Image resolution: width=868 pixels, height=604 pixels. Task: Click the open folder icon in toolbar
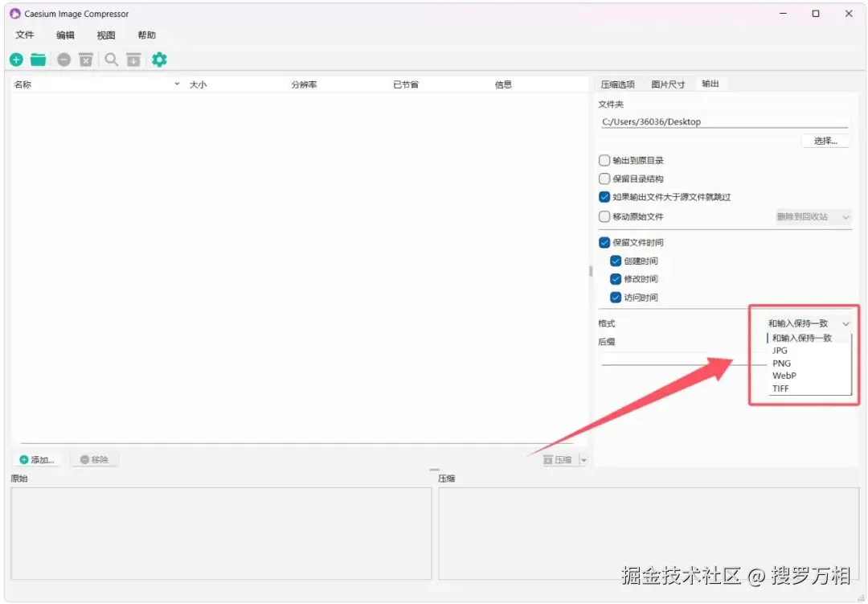tap(38, 59)
